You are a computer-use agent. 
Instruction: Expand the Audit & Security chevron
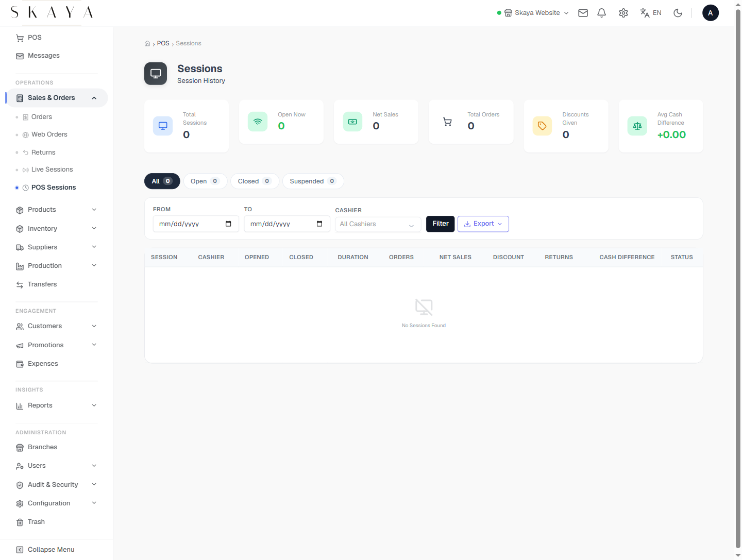(94, 484)
